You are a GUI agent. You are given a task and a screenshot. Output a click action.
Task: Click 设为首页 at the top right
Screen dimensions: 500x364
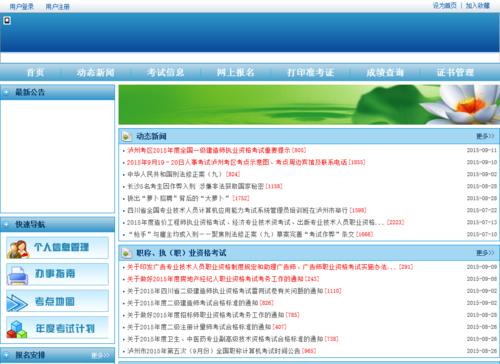(x=444, y=5)
